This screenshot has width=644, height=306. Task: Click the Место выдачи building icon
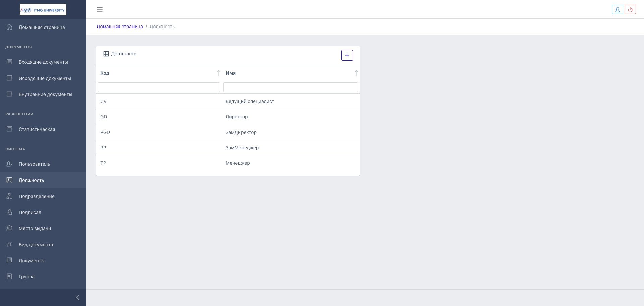pos(9,228)
